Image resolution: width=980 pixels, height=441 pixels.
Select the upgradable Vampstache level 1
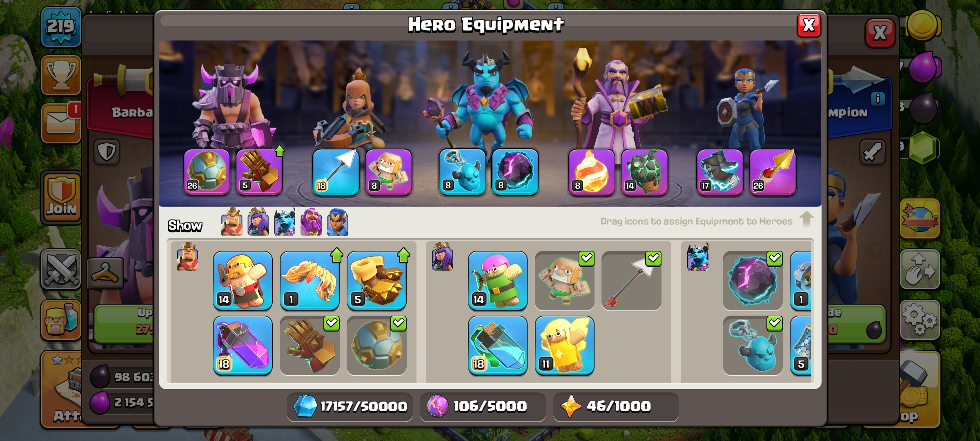tap(310, 281)
